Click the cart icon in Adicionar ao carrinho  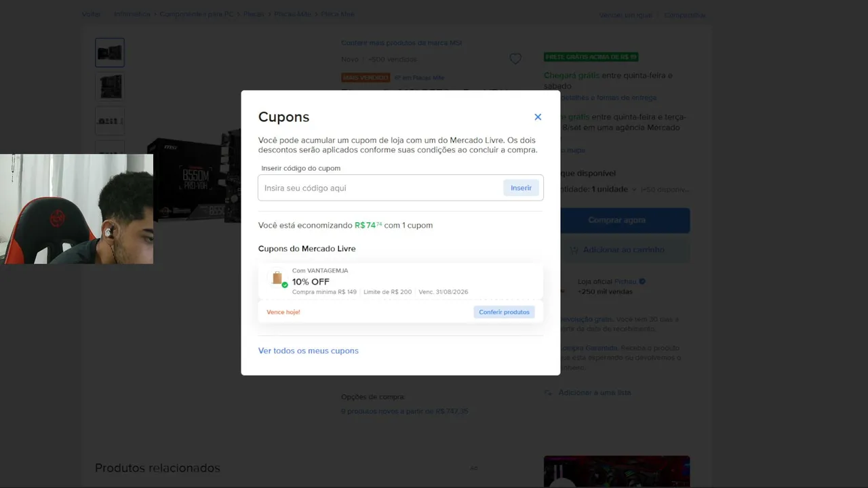point(574,249)
